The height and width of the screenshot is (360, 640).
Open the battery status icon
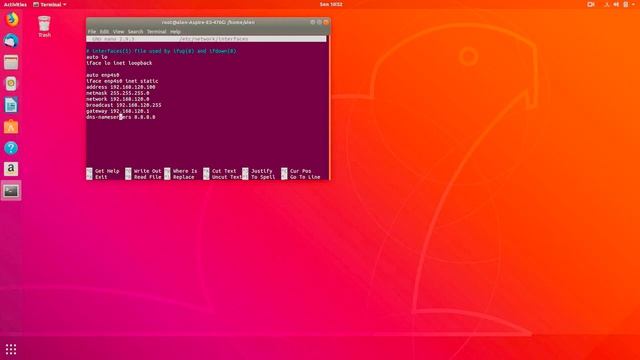tap(626, 4)
